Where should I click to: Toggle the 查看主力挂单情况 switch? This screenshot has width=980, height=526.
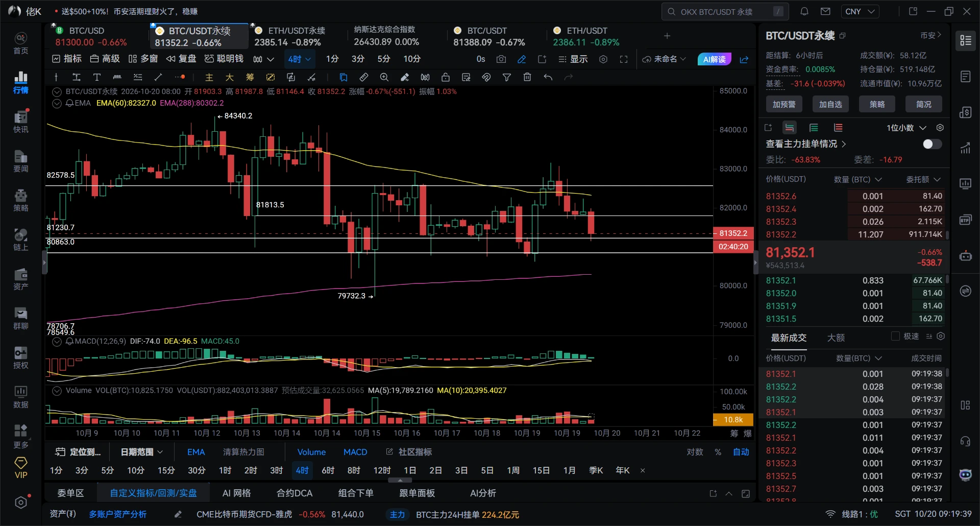[932, 144]
